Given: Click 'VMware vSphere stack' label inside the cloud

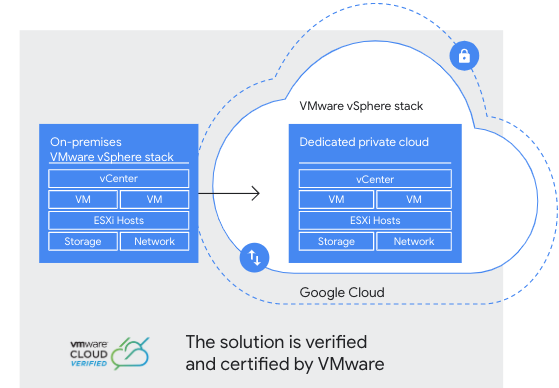Looking at the screenshot, I should 361,106.
